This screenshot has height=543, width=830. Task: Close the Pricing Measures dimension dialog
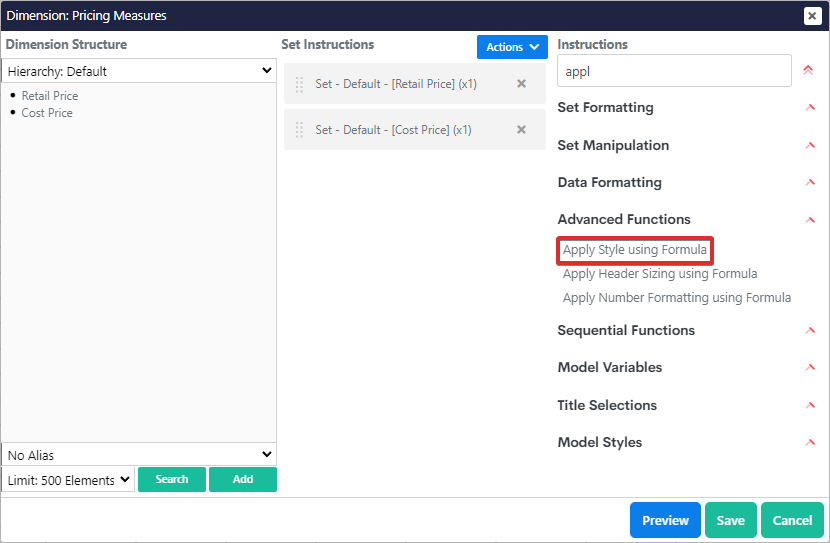click(812, 16)
